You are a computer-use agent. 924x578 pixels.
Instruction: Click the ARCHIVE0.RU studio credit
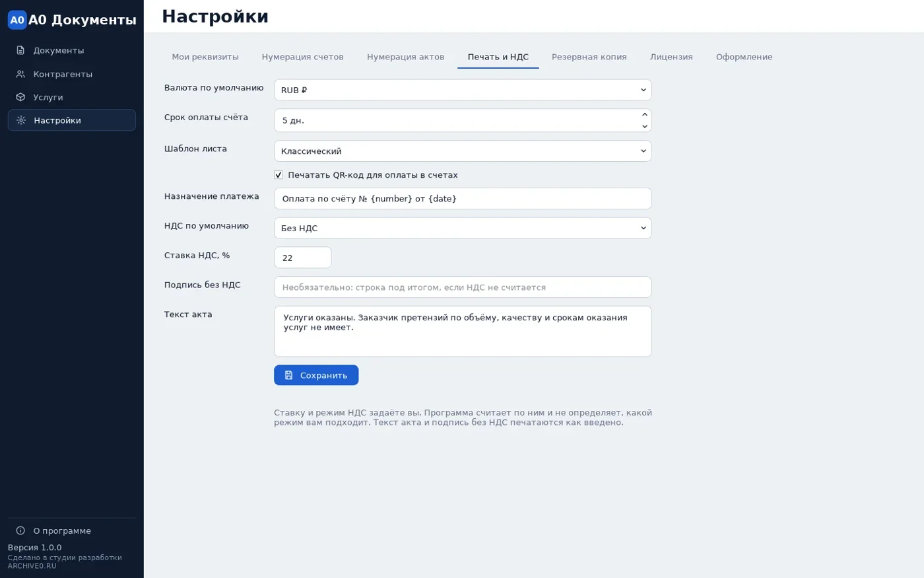click(32, 566)
